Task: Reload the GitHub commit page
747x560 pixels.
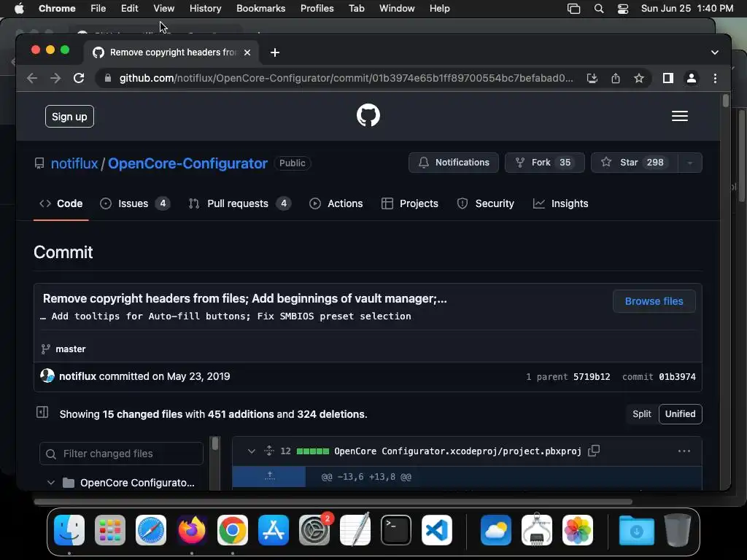Action: [x=79, y=78]
